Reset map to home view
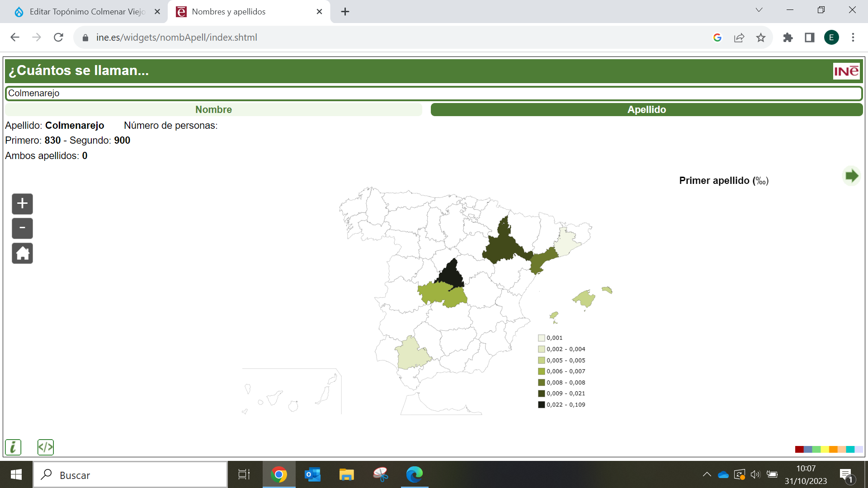This screenshot has height=488, width=868. pos(22,253)
